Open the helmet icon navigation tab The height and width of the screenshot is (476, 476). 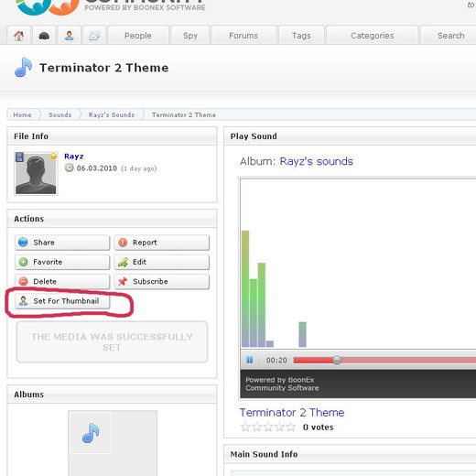tap(44, 36)
